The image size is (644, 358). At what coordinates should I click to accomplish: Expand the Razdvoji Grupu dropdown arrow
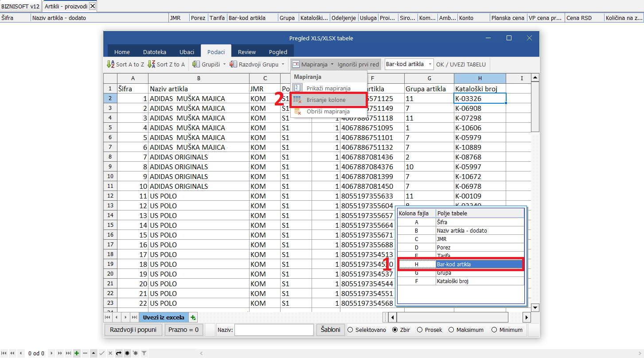[x=283, y=64]
